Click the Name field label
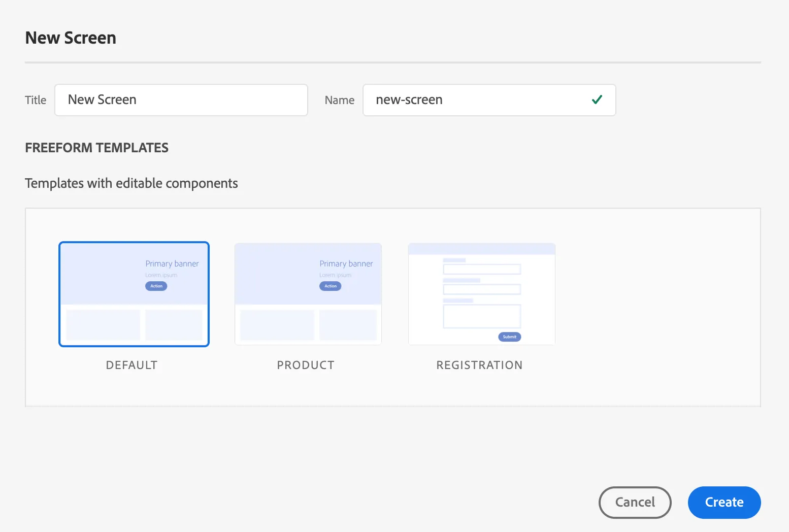The image size is (789, 532). coord(340,100)
